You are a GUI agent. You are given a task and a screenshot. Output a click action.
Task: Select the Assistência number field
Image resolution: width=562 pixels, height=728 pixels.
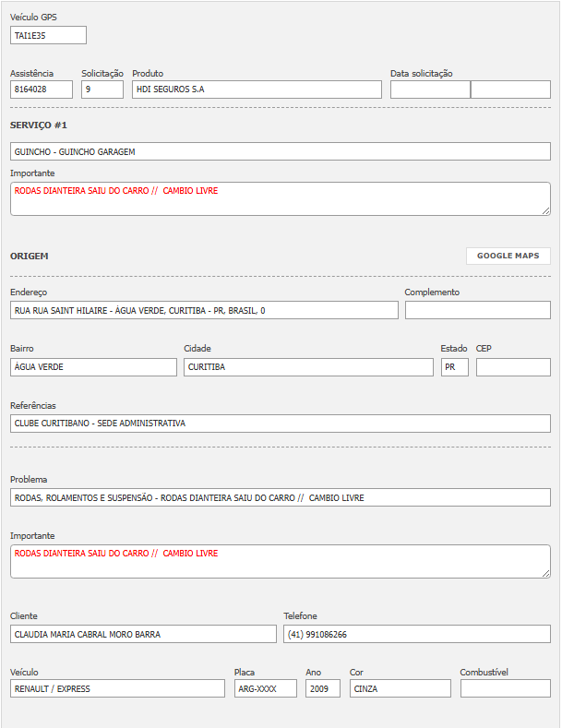[x=42, y=90]
